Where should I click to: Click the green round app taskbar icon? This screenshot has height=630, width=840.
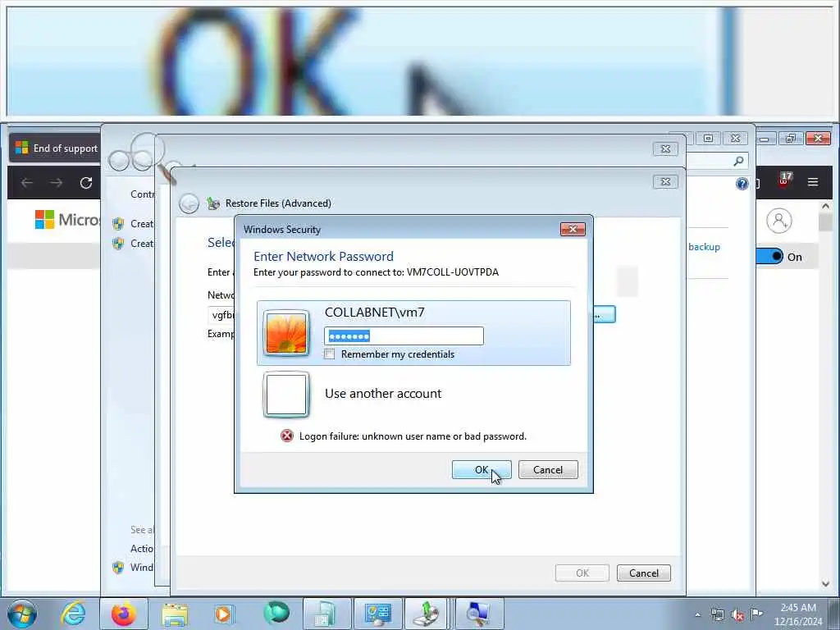point(276,614)
